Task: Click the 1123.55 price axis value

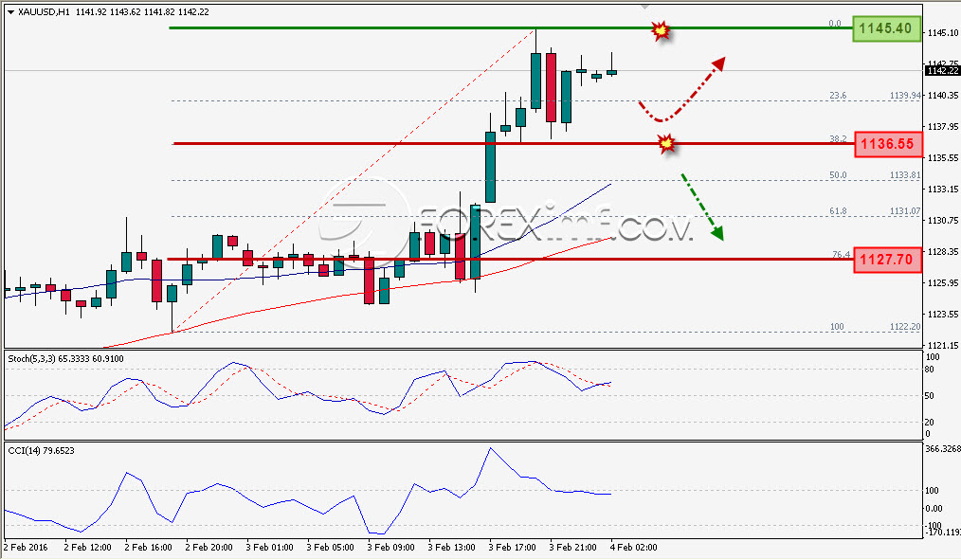Action: [x=943, y=315]
